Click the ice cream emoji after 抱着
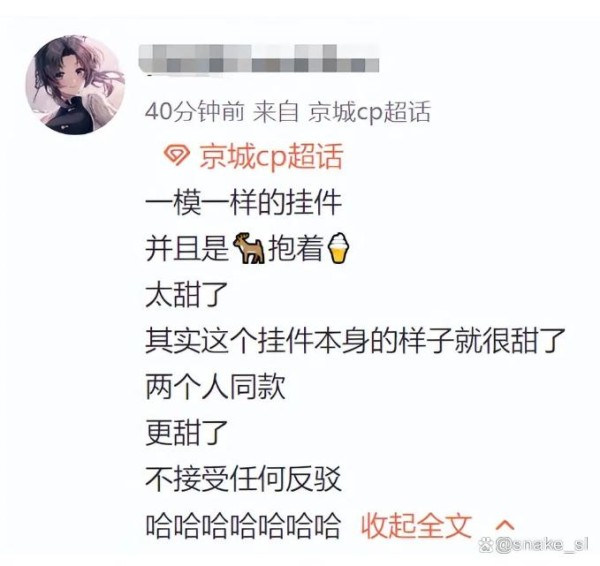The image size is (600, 566). (339, 248)
